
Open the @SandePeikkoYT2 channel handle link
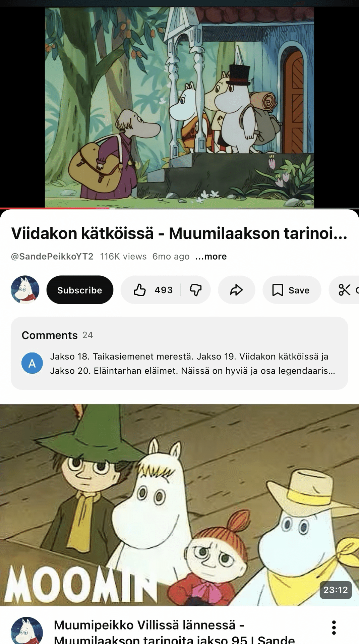click(52, 256)
